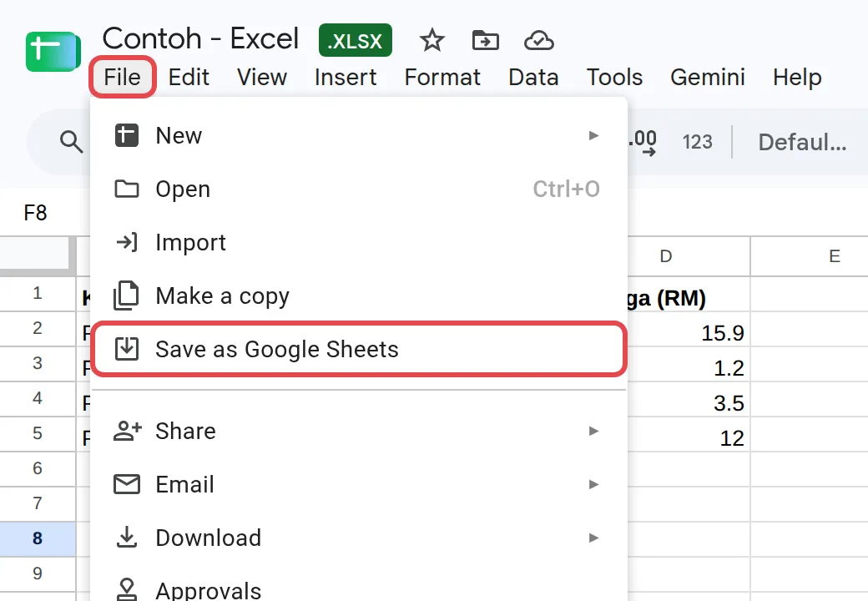868x601 pixels.
Task: Select row 2 header
Action: tap(38, 329)
